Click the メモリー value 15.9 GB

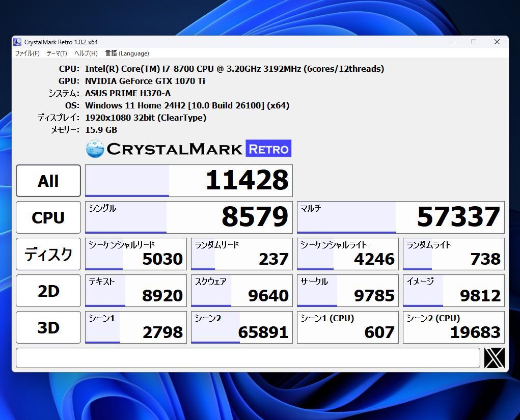pyautogui.click(x=101, y=130)
